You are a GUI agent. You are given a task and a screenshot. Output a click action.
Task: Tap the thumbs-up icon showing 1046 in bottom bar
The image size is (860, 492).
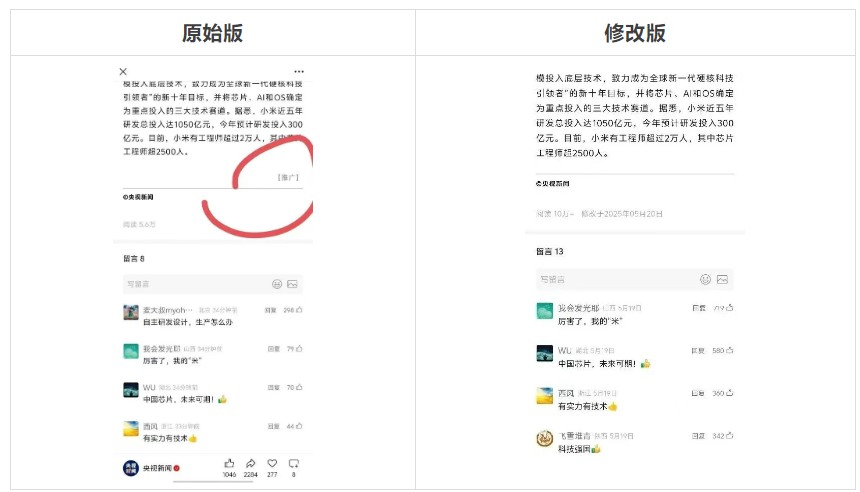tap(229, 463)
